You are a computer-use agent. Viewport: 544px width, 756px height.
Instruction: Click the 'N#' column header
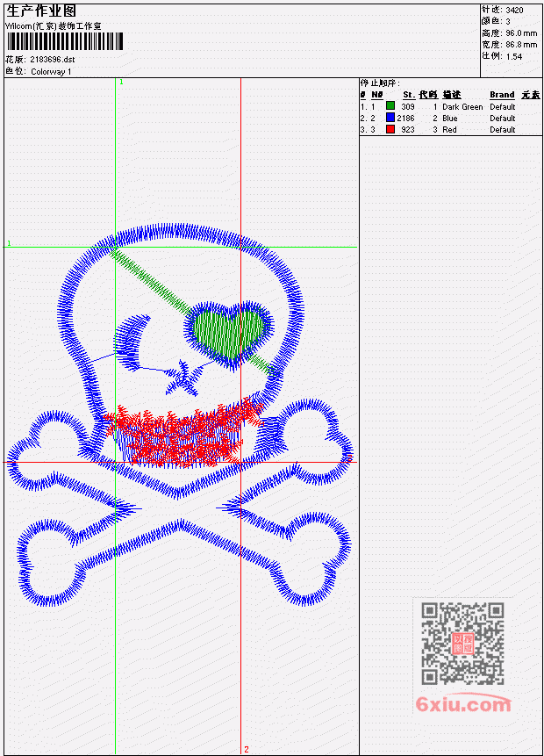[376, 95]
